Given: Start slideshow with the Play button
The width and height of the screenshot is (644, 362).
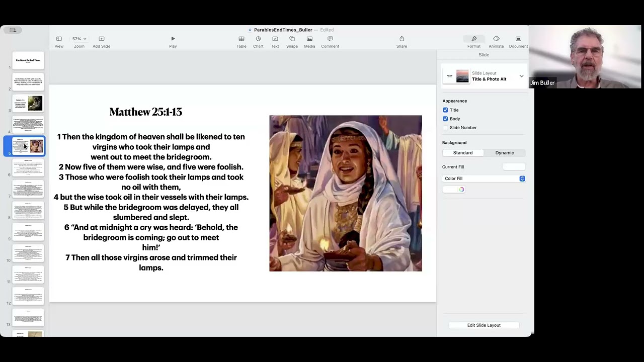Looking at the screenshot, I should pos(173,39).
